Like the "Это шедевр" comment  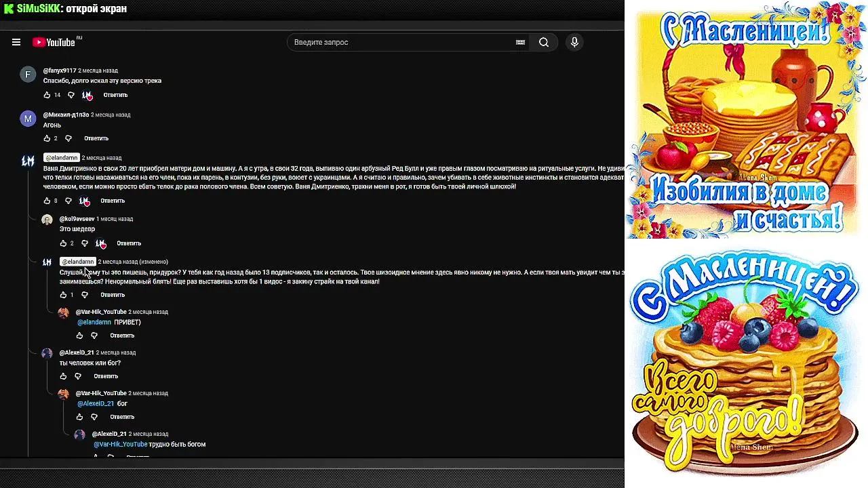point(63,243)
